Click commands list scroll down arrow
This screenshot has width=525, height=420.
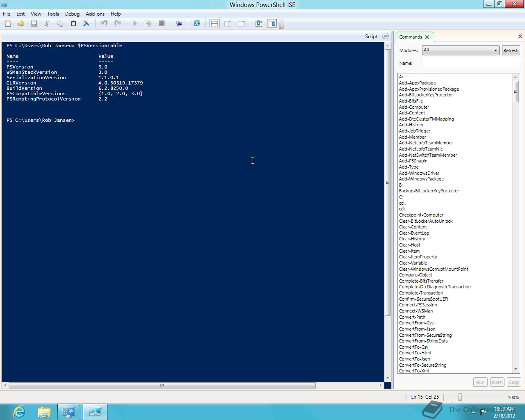[516, 369]
